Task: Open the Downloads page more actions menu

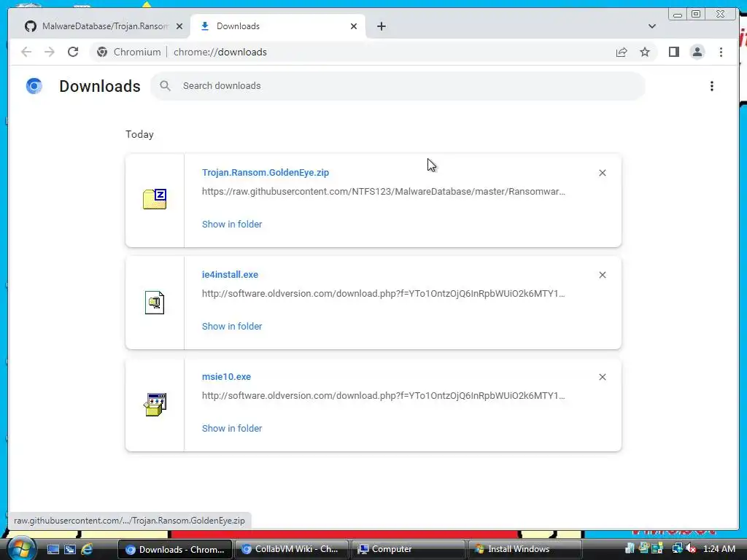Action: click(712, 86)
